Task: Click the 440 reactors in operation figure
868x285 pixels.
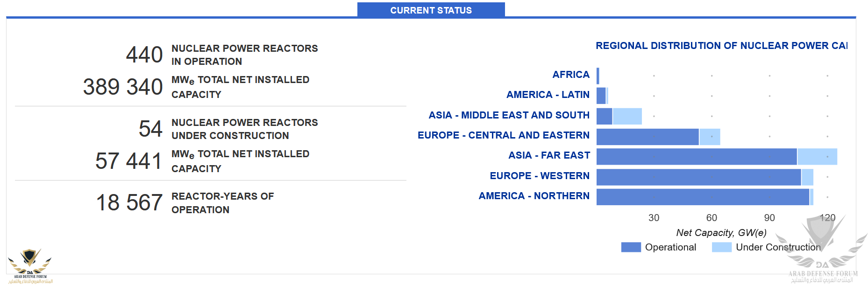Action: (x=144, y=55)
